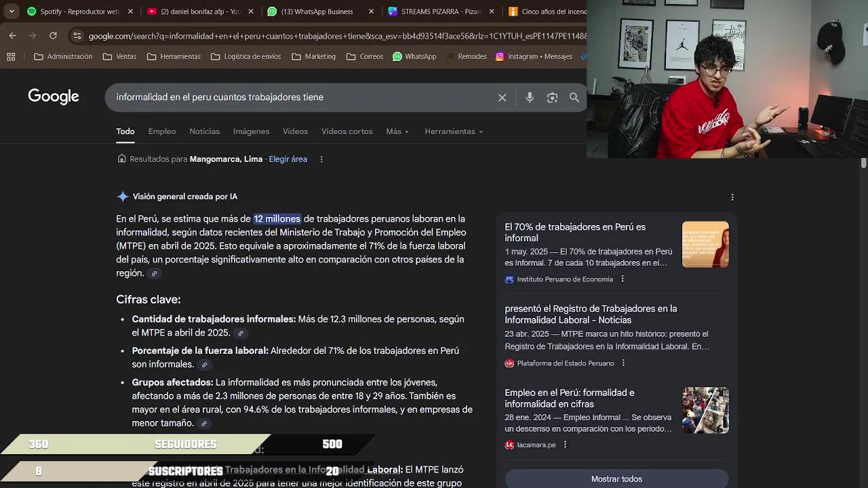Open three-dot menu next to lacamara.pe

pyautogui.click(x=565, y=445)
